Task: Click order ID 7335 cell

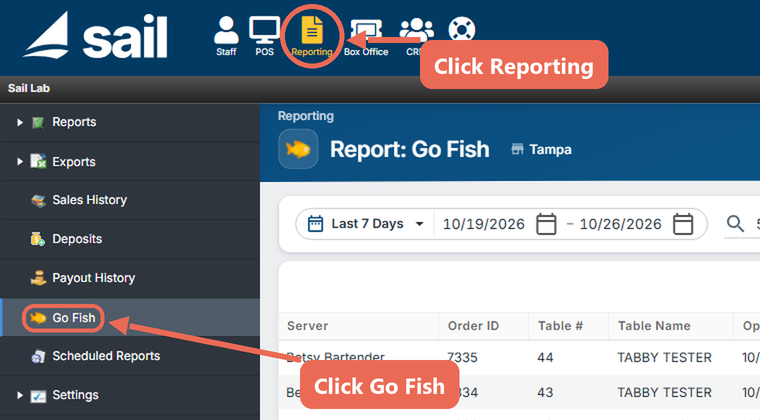Action: tap(462, 358)
